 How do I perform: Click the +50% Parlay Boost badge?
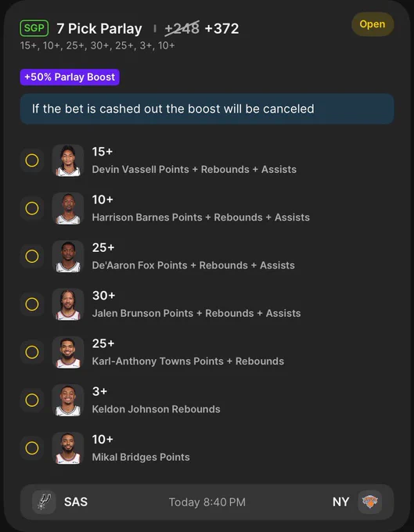70,77
